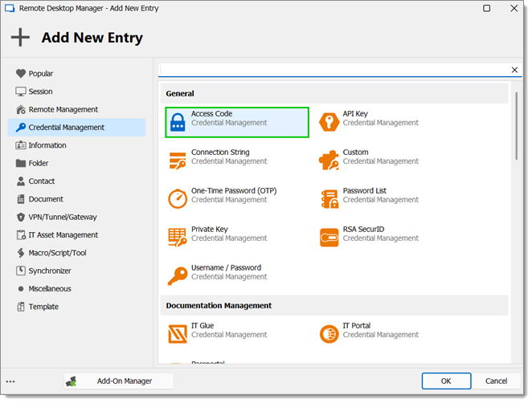532x403 pixels.
Task: Click the Session monitor icon
Action: coord(21,92)
